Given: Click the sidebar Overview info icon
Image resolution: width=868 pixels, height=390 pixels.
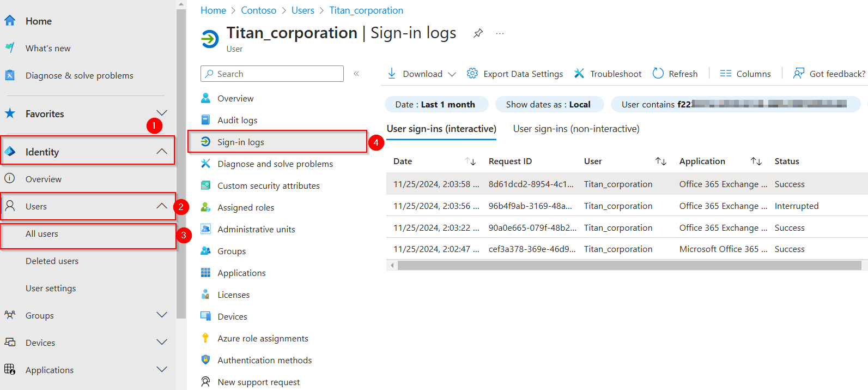Looking at the screenshot, I should tap(10, 178).
